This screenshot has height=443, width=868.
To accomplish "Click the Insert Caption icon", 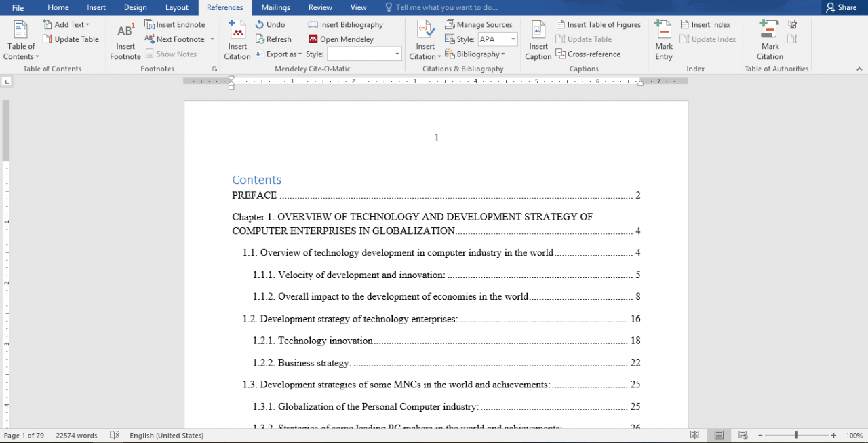I will [538, 31].
